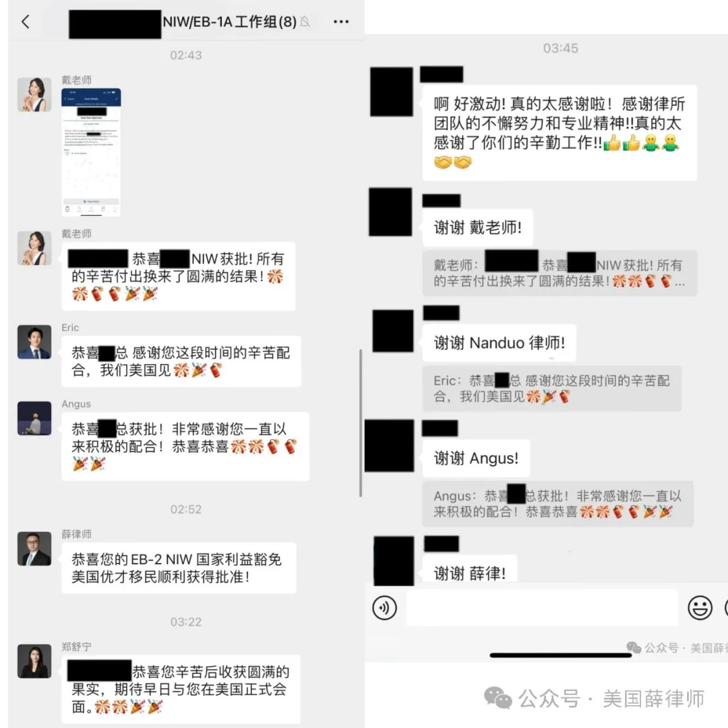Tap 薛律师's profile avatar
The image size is (728, 728).
pos(34,549)
